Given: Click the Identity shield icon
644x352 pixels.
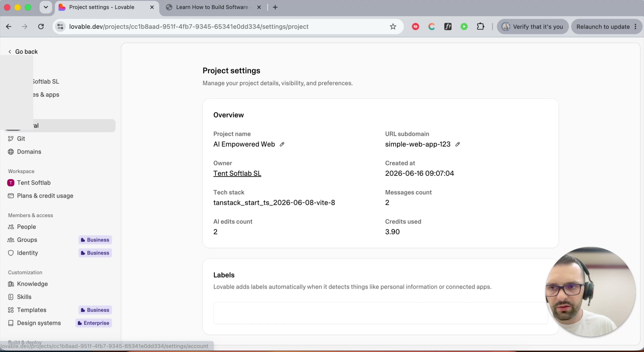Looking at the screenshot, I should [11, 253].
